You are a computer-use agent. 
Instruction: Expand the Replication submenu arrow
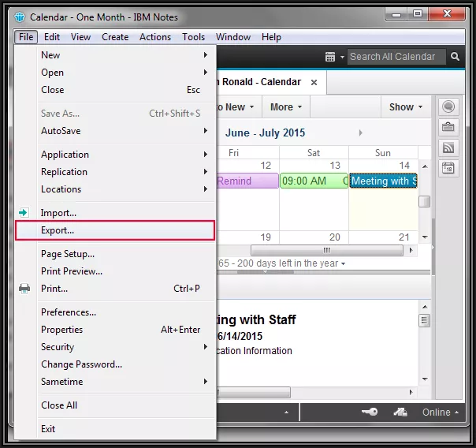click(206, 172)
